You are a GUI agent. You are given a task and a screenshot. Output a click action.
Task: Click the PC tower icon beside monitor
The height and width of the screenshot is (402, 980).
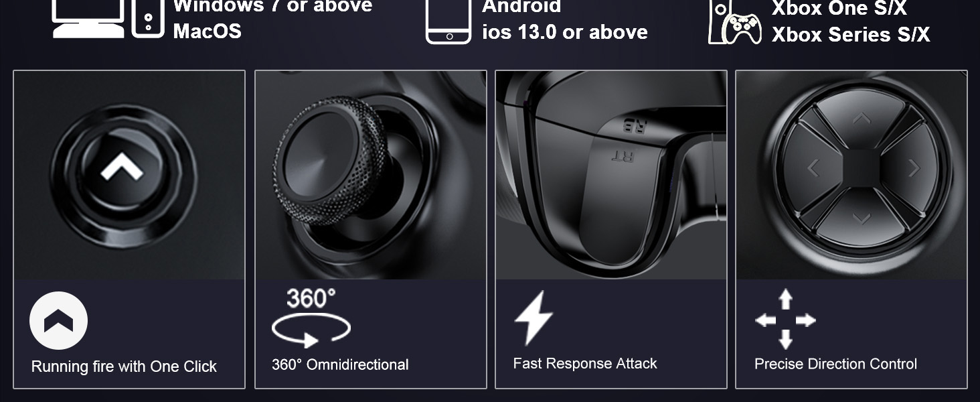click(148, 19)
